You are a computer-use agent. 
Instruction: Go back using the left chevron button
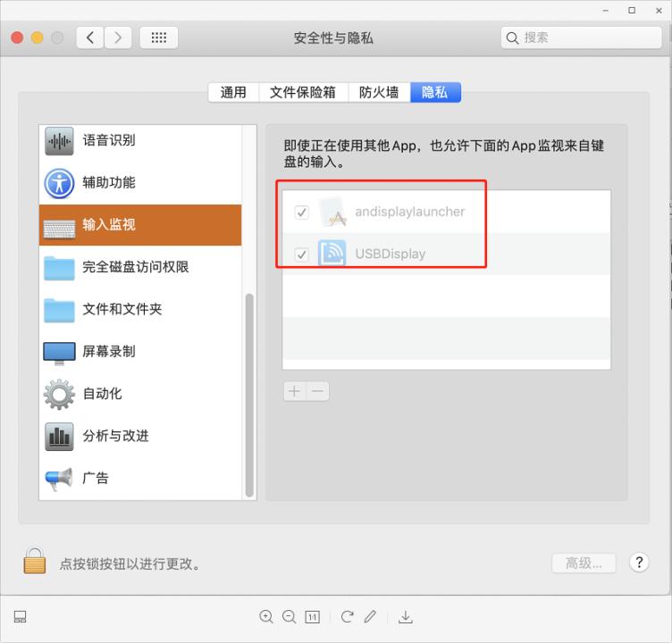click(x=89, y=38)
